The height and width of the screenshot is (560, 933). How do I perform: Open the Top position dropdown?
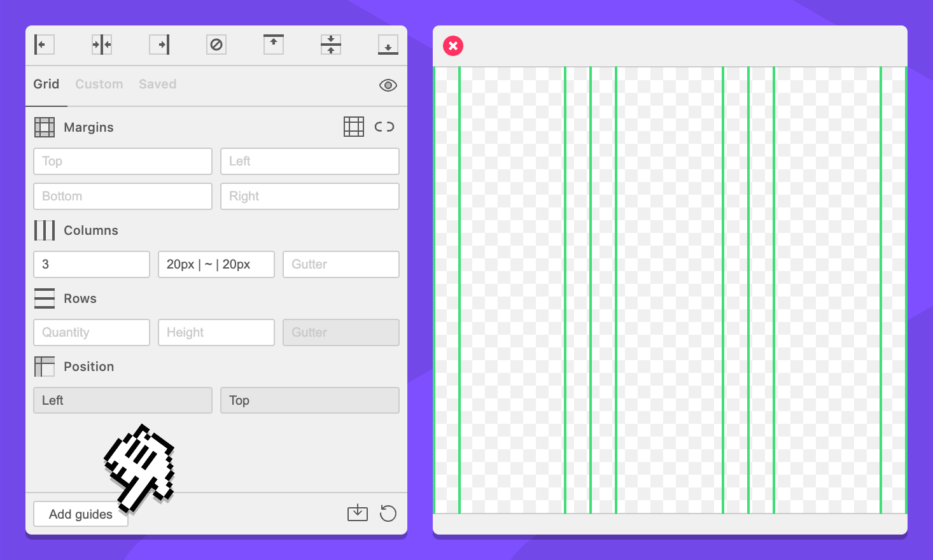click(310, 400)
